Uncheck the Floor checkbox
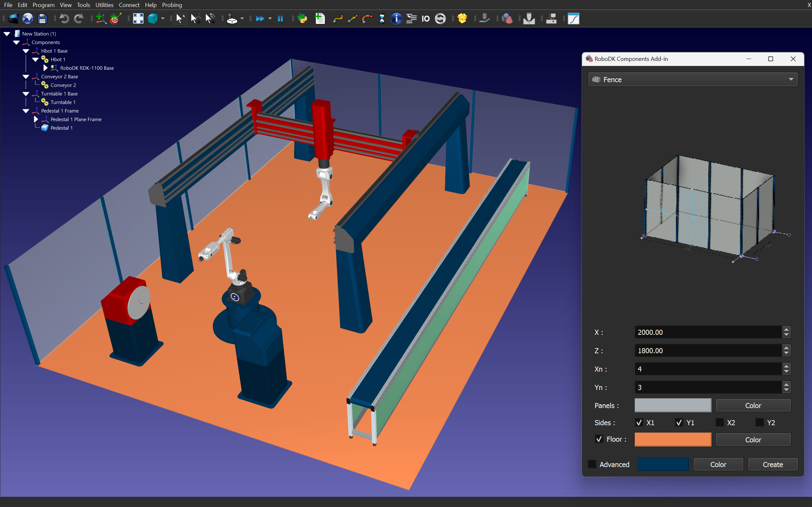812x507 pixels. (x=599, y=439)
